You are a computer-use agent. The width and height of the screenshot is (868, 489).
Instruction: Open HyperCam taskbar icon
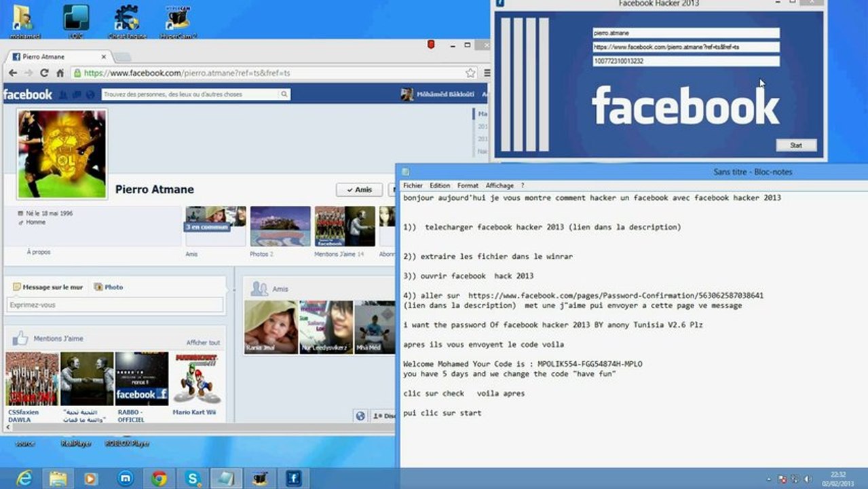(260, 478)
